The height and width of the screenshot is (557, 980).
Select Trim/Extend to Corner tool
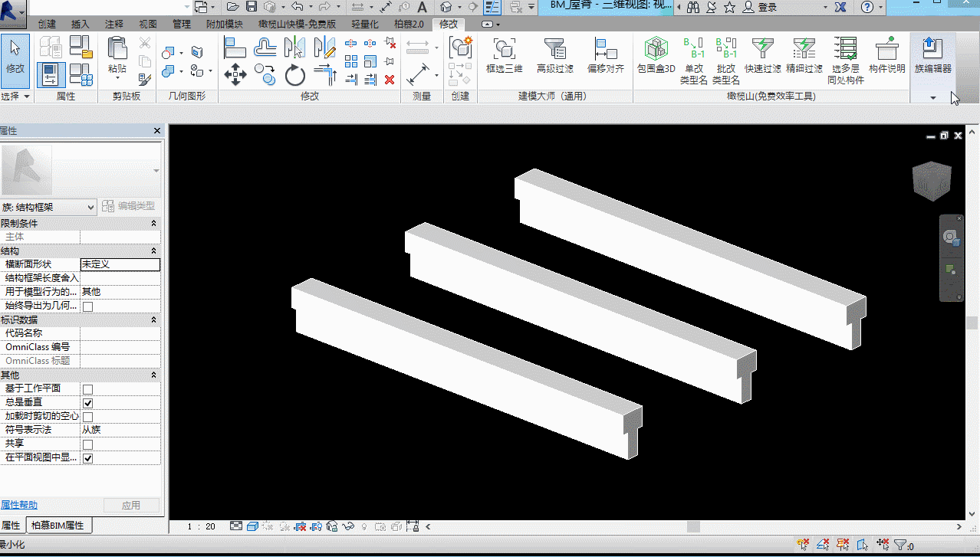[x=326, y=75]
